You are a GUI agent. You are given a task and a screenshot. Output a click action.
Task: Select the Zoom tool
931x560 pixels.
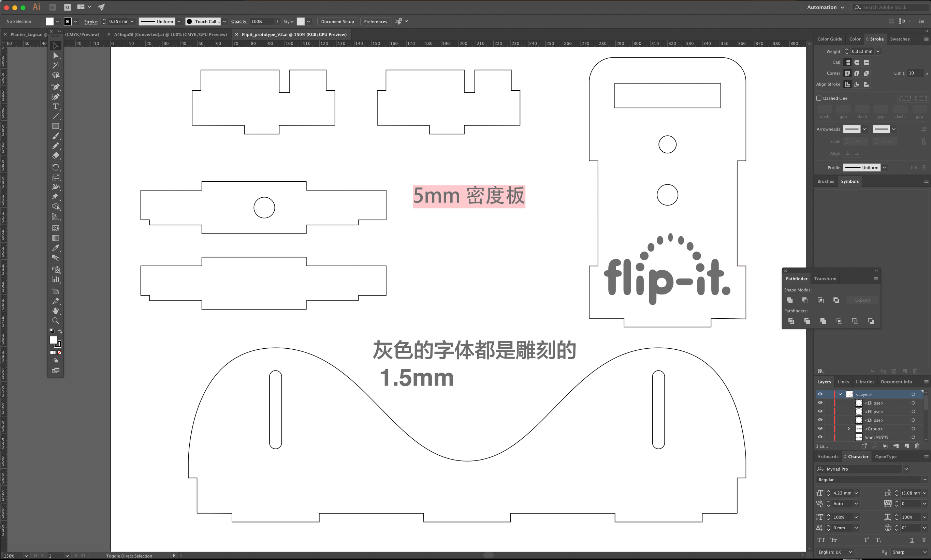coord(56,320)
